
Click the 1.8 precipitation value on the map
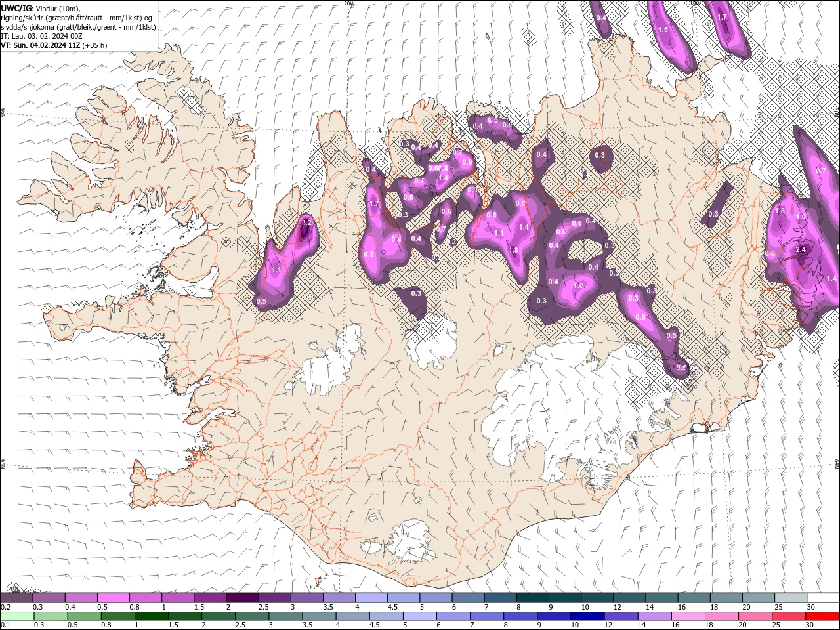513,250
